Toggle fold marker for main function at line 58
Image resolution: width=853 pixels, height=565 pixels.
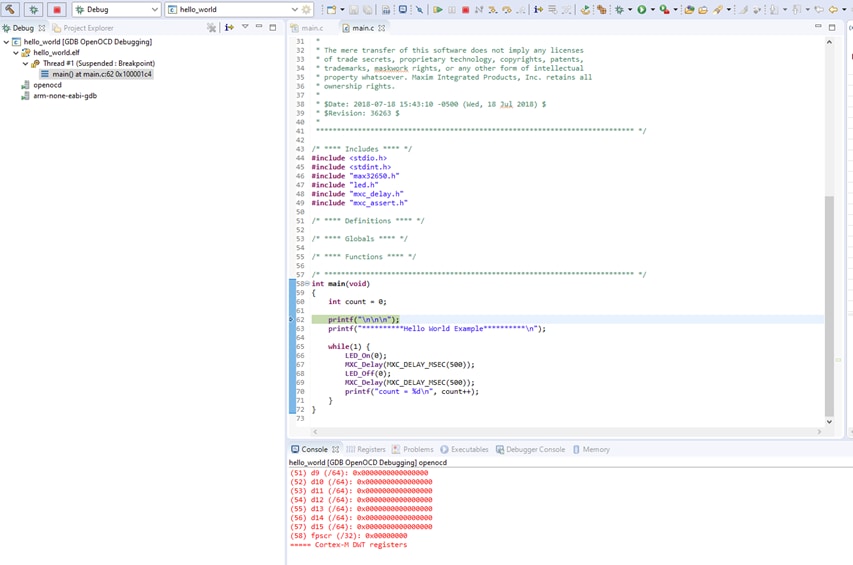(307, 284)
